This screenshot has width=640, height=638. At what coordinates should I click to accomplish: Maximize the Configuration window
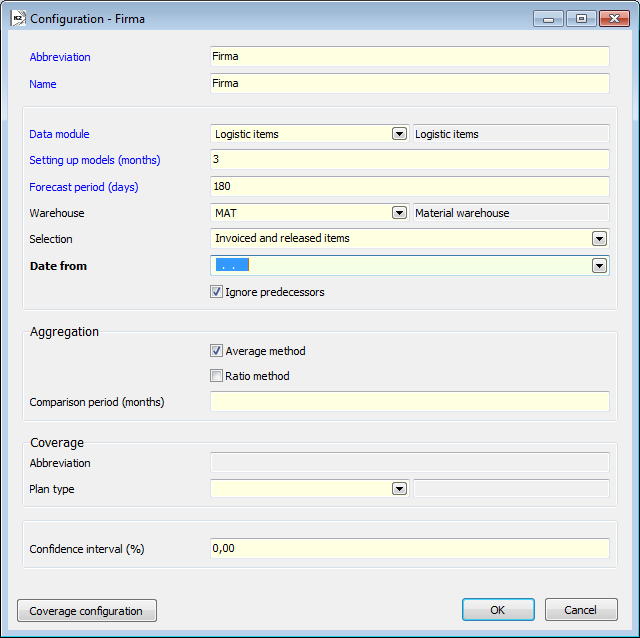[580, 18]
